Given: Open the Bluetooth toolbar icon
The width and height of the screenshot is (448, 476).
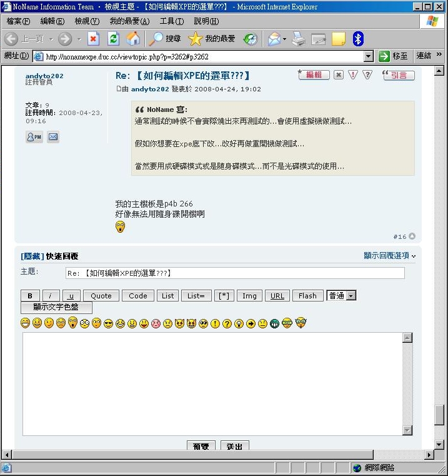Looking at the screenshot, I should click(x=358, y=39).
